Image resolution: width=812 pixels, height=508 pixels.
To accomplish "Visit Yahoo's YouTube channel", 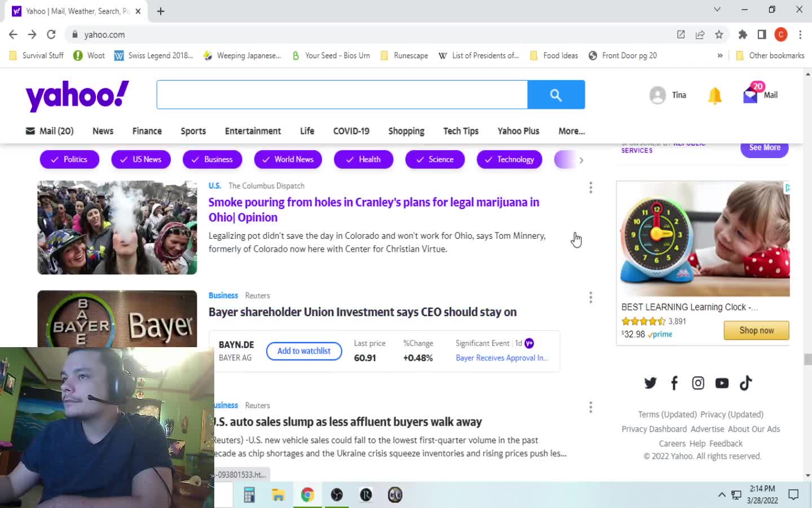I will pos(722,383).
